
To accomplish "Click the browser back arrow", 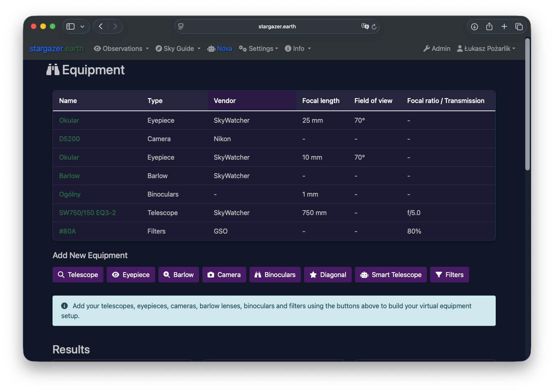I will coord(101,26).
